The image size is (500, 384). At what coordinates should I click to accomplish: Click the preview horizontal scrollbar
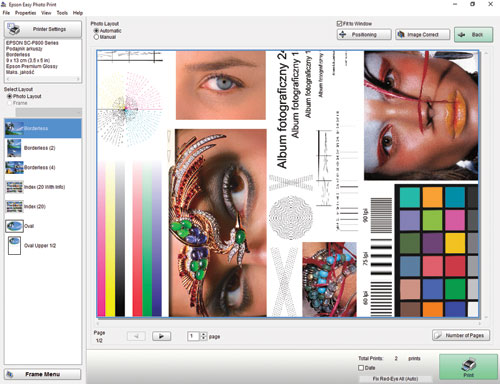[289, 323]
